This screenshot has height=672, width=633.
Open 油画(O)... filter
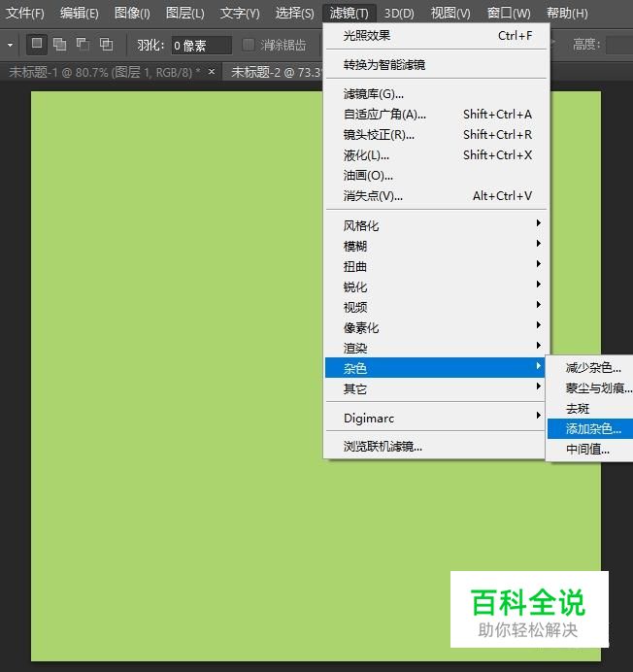click(x=435, y=176)
